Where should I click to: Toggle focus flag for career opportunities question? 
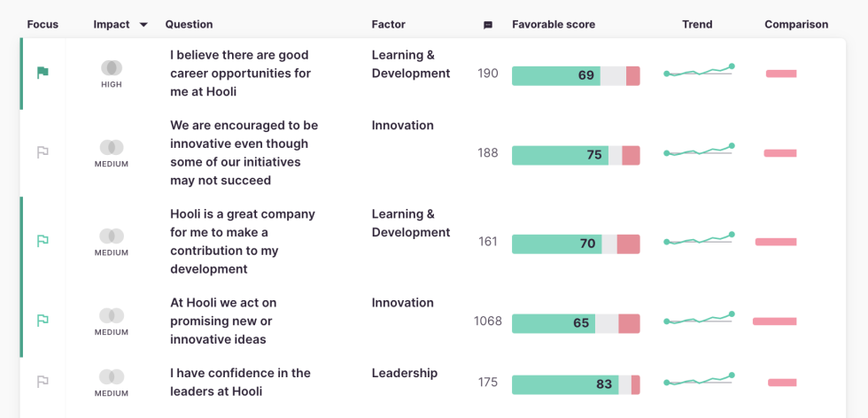click(x=43, y=73)
